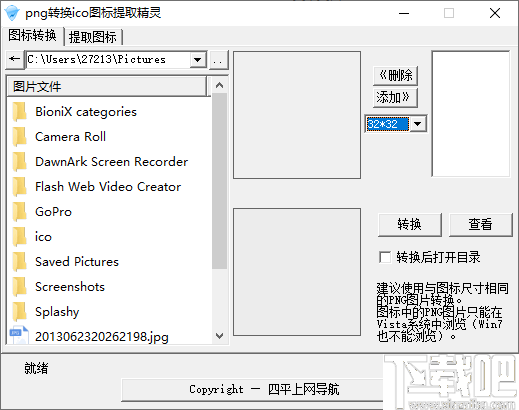This screenshot has width=519, height=410.
Task: Select the Camera Roll folder icon
Action: point(20,137)
